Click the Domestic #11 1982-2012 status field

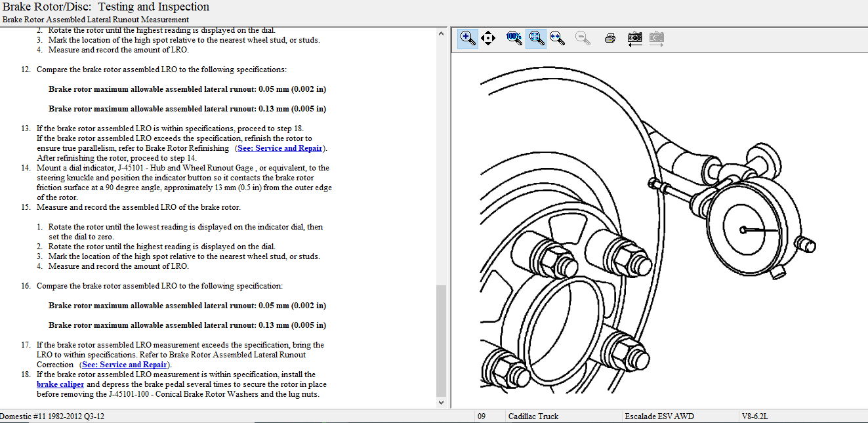point(52,416)
